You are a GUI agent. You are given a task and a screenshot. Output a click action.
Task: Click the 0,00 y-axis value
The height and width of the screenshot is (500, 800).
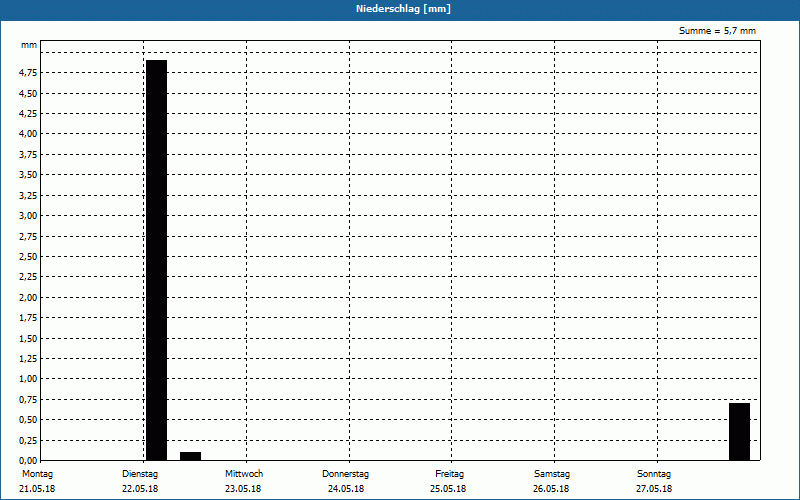pyautogui.click(x=28, y=461)
